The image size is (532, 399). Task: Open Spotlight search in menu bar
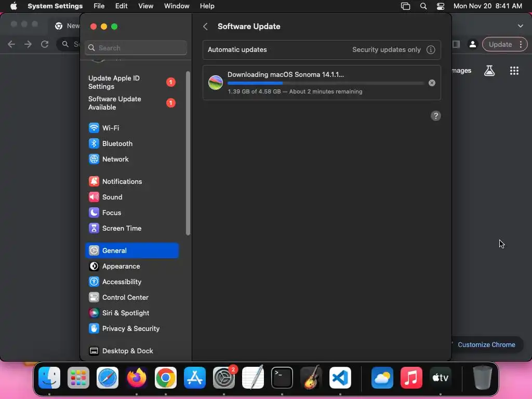(x=423, y=6)
